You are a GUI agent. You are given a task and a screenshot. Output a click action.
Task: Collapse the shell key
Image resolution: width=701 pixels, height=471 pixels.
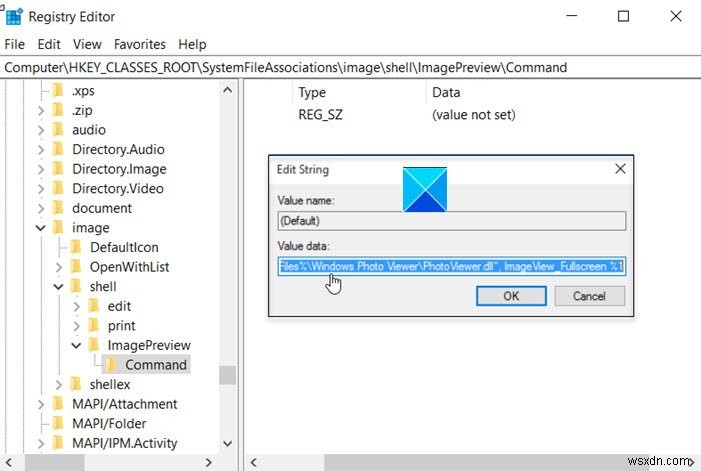[59, 287]
